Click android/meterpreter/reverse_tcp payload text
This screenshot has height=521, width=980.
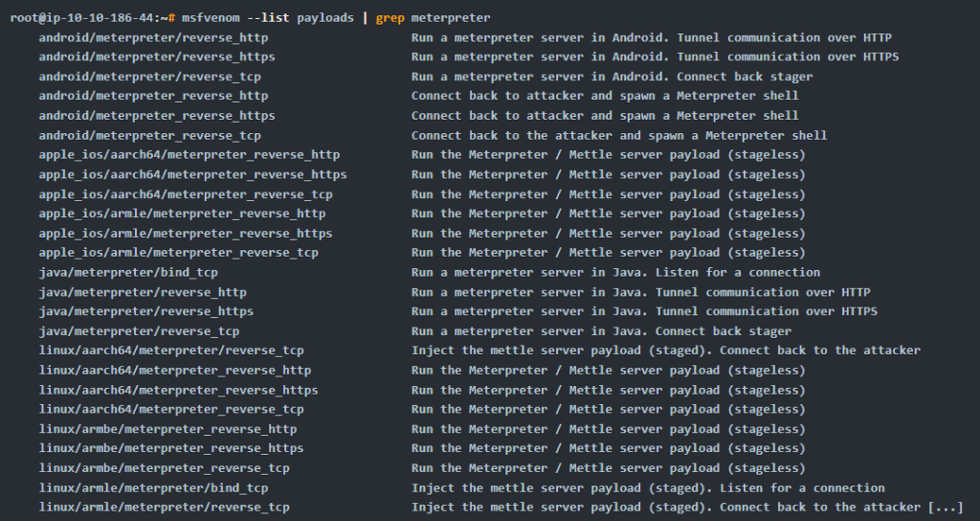(150, 77)
